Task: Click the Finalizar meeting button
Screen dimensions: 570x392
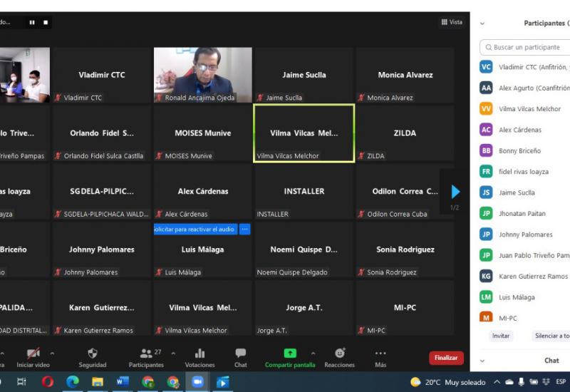Action: pyautogui.click(x=446, y=358)
